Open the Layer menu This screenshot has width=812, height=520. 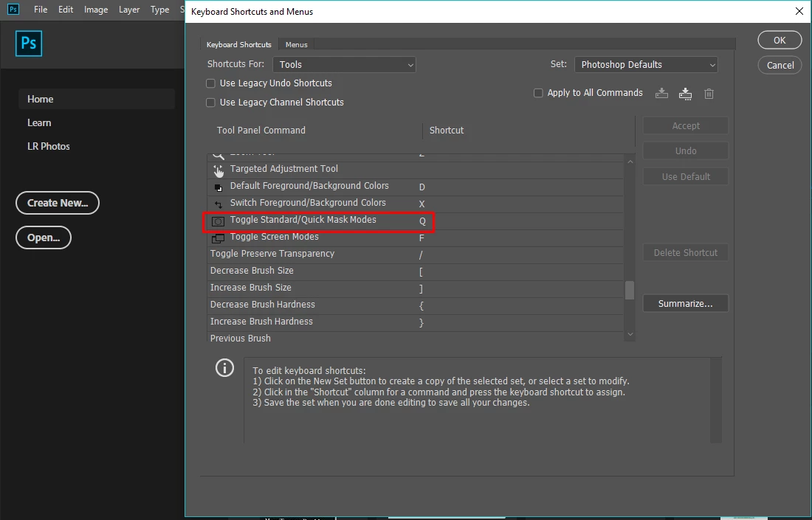129,10
